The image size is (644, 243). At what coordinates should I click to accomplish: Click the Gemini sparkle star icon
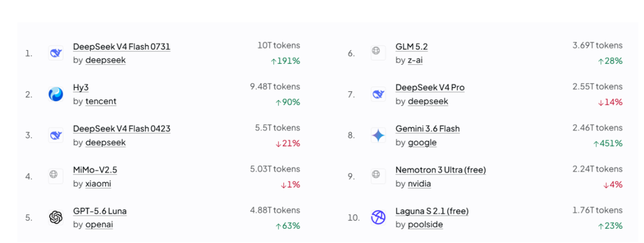pos(378,135)
